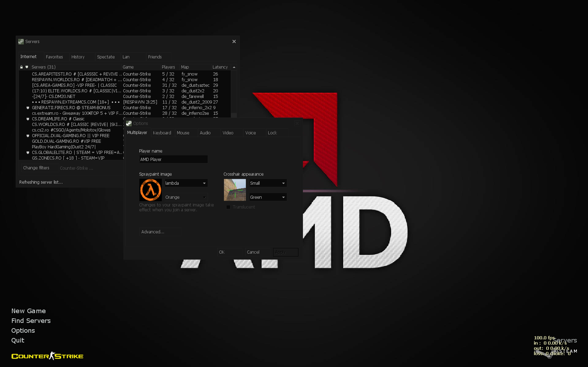This screenshot has width=588, height=367.
Task: Click the Counter-Strike logo at bottom left
Action: 47,356
